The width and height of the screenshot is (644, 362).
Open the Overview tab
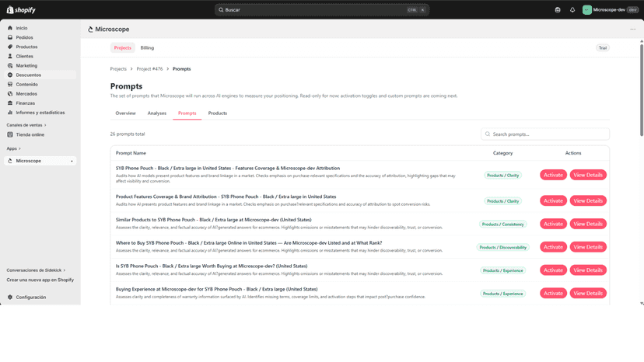[125, 113]
